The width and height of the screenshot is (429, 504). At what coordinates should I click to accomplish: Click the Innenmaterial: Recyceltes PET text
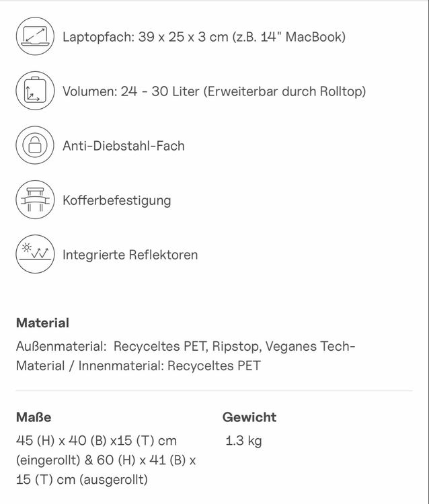point(169,366)
